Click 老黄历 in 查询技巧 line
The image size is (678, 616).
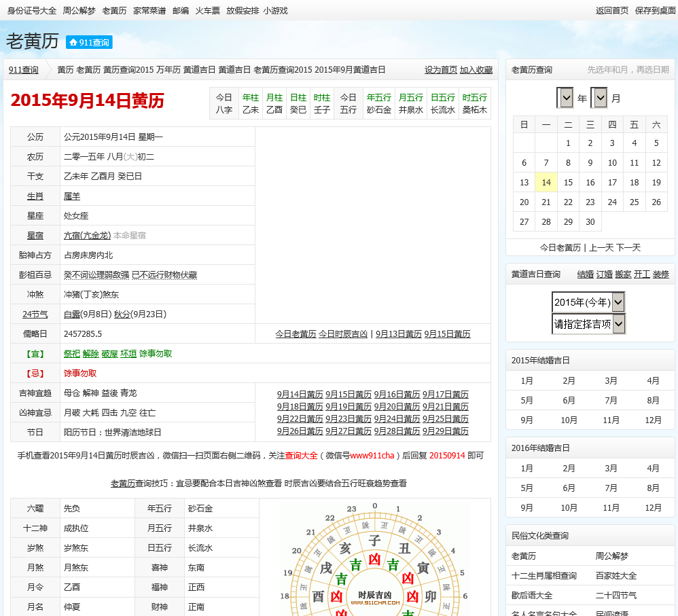(123, 484)
